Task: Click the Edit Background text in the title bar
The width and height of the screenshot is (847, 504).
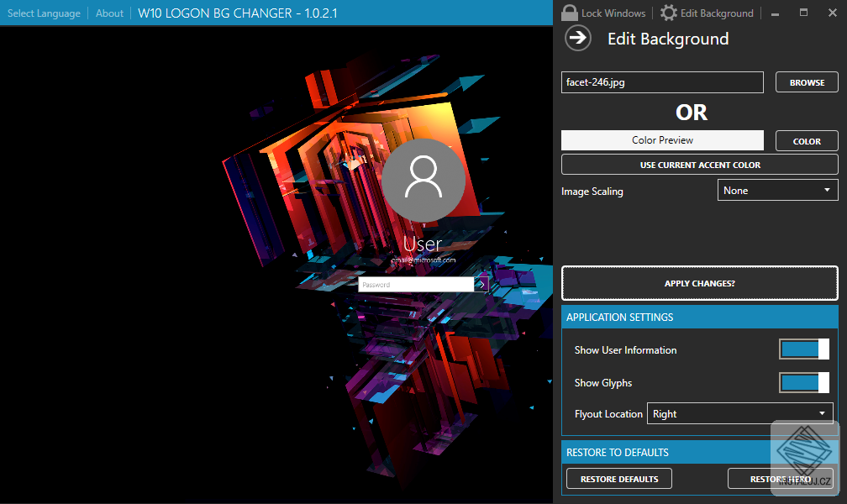Action: pos(717,13)
